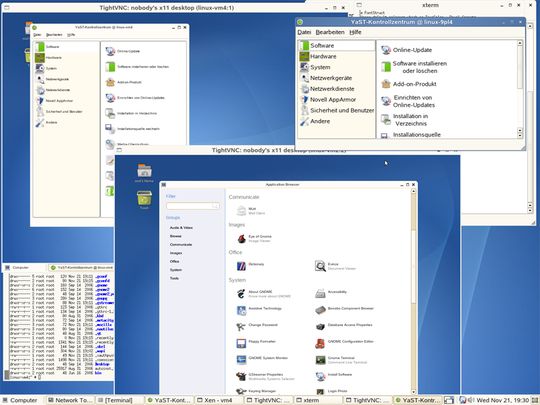Select Images group in Application Browser sidebar

[x=176, y=253]
